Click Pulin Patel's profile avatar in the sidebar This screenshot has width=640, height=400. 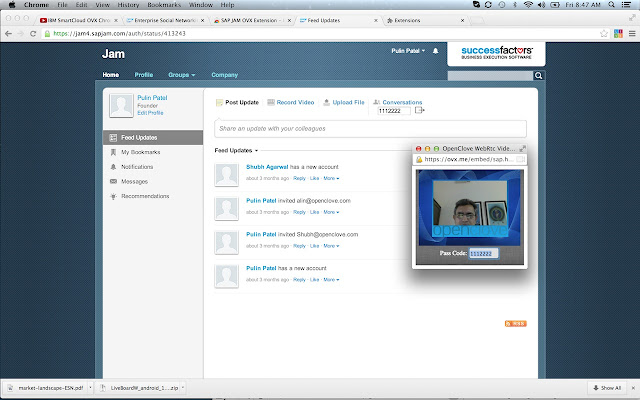tap(121, 105)
